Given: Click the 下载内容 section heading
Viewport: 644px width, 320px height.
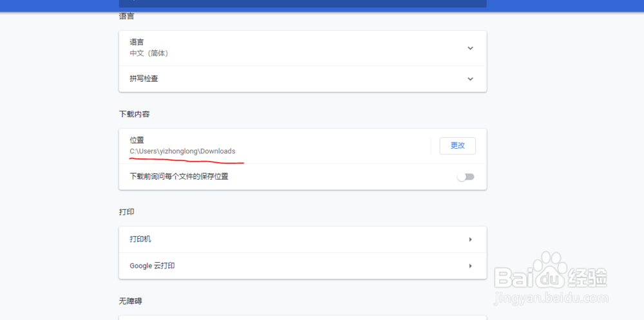Looking at the screenshot, I should pos(135,114).
